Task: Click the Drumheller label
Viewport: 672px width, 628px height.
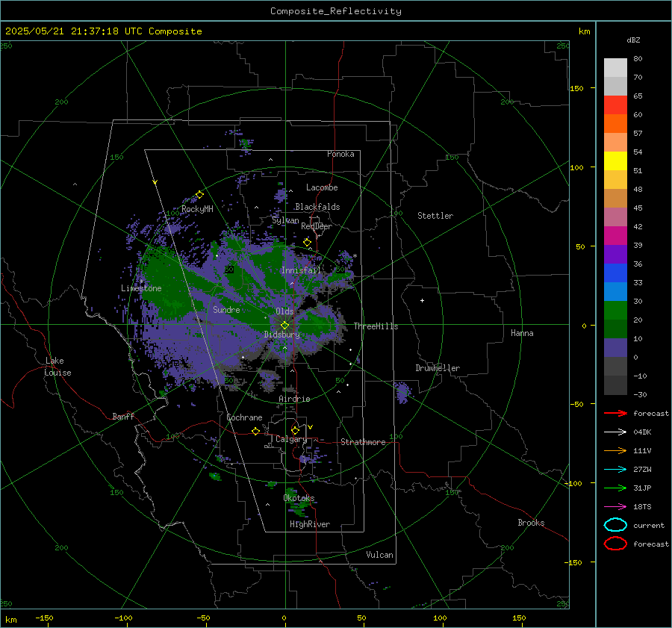Action: (438, 368)
